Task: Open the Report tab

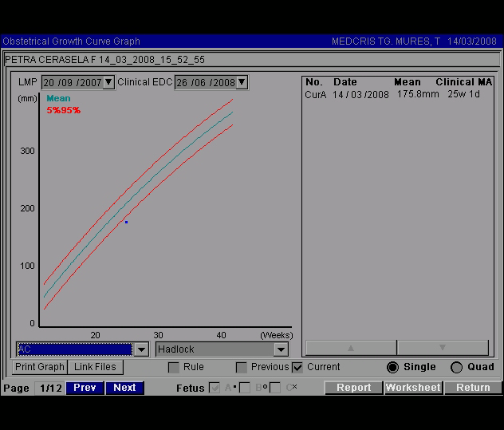Action: click(353, 388)
